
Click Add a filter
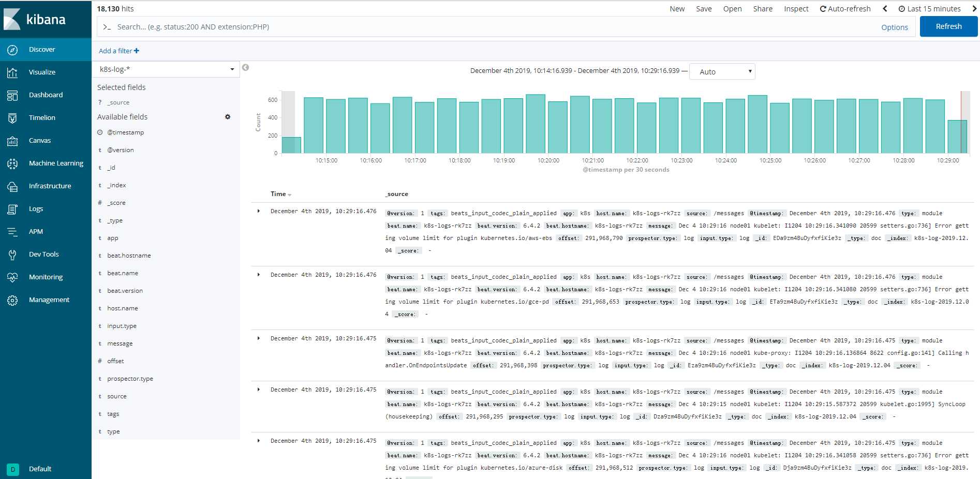tap(119, 51)
